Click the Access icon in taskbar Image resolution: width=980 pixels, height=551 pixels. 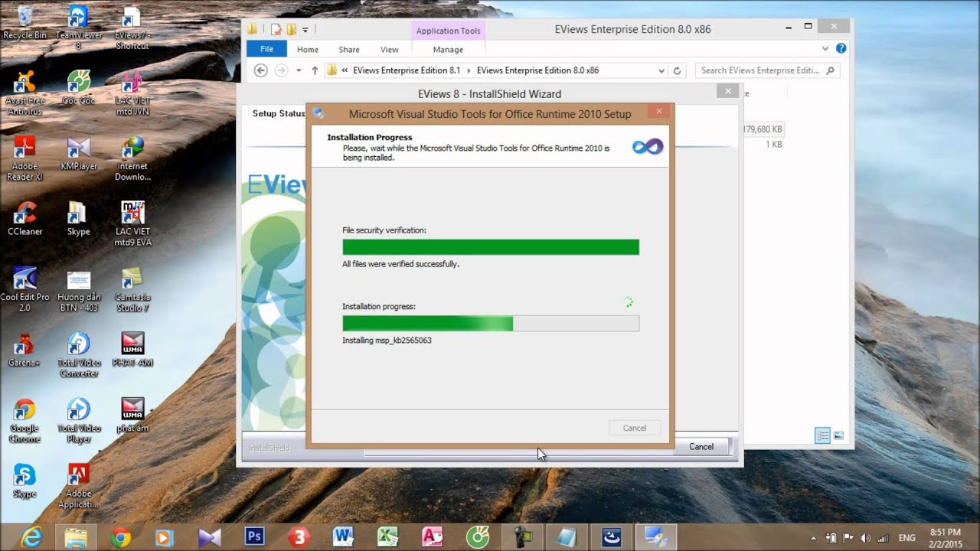point(432,537)
